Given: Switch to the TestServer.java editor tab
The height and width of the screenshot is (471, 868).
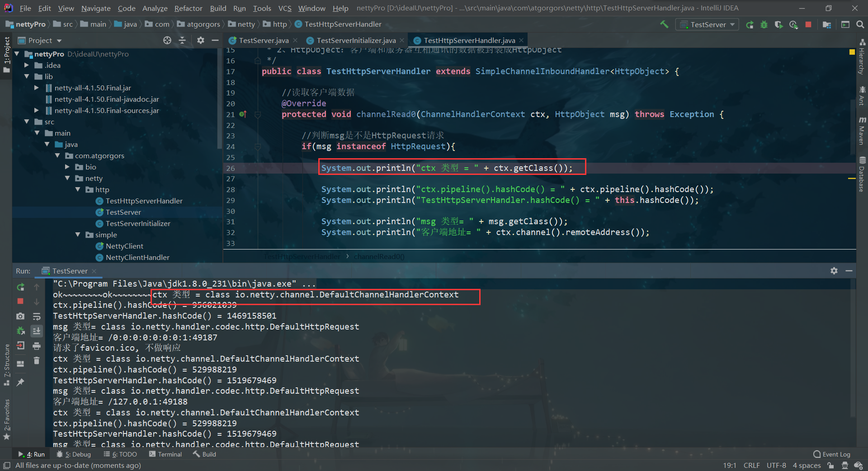Looking at the screenshot, I should click(x=263, y=40).
